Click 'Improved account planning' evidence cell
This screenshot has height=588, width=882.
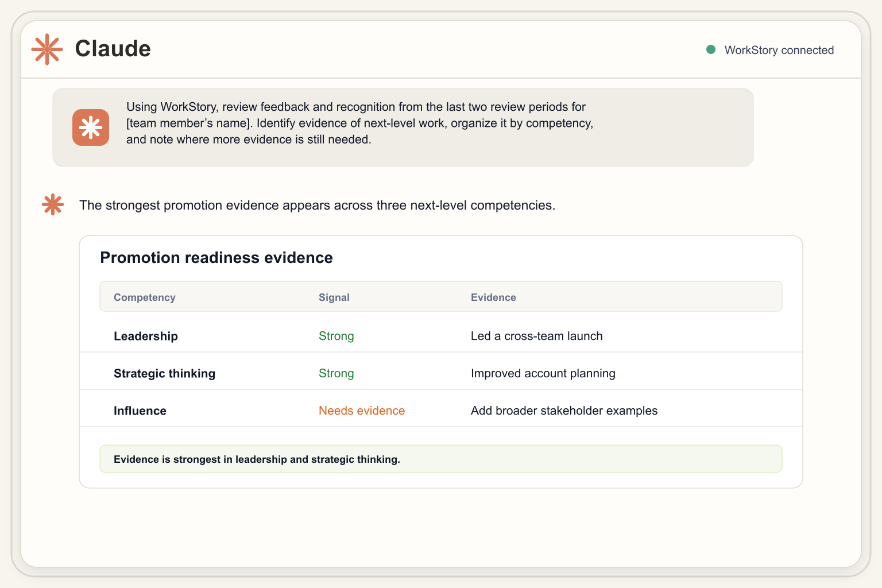pyautogui.click(x=543, y=373)
